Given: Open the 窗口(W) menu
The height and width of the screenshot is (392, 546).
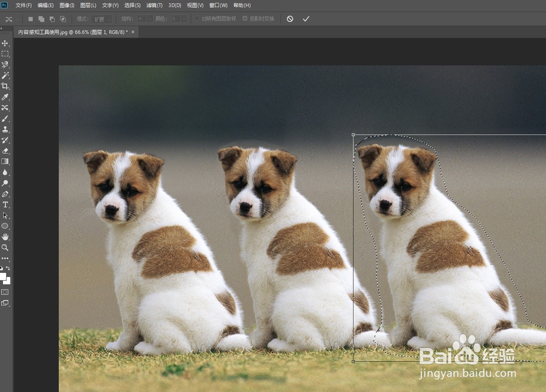Looking at the screenshot, I should [218, 5].
